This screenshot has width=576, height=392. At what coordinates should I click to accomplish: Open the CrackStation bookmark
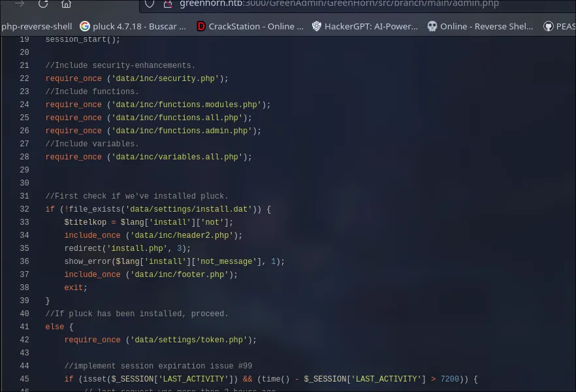click(250, 26)
